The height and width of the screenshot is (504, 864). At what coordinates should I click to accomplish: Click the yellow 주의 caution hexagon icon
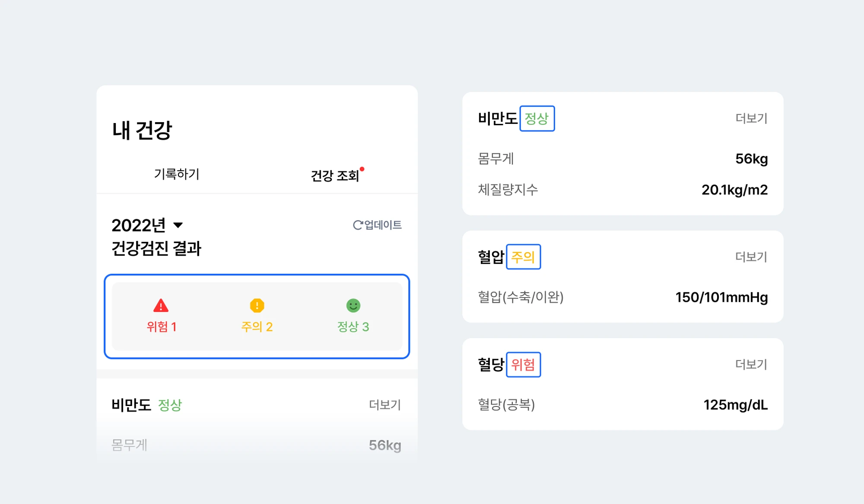(x=257, y=305)
